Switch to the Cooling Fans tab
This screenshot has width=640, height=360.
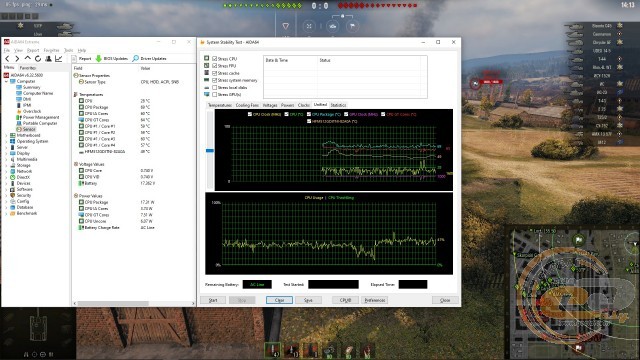pos(247,105)
